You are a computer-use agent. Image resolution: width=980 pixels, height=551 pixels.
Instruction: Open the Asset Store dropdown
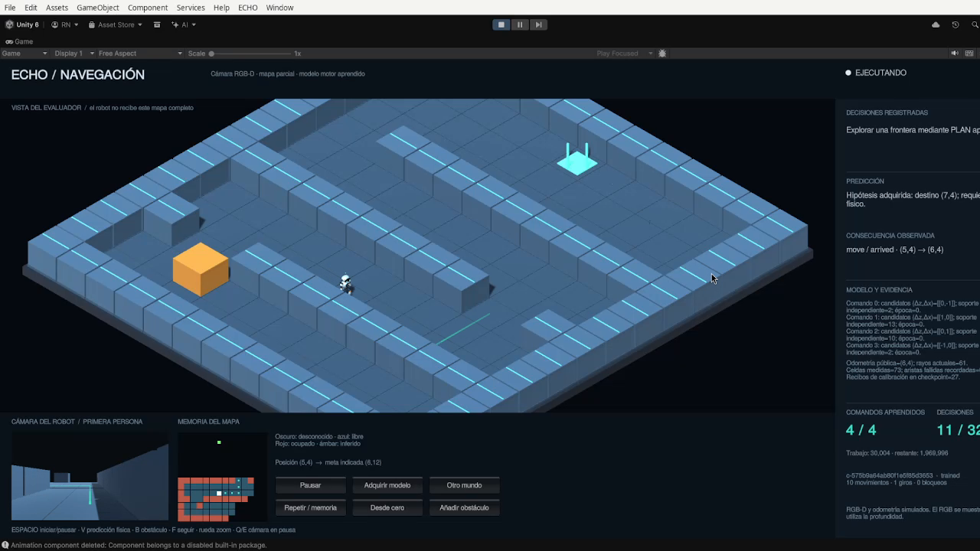[x=116, y=24]
